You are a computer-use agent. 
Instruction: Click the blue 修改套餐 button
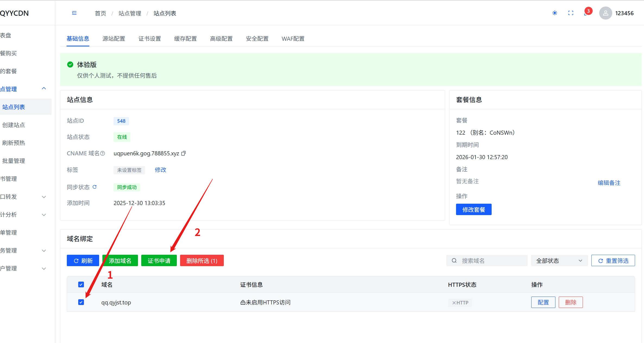point(473,209)
